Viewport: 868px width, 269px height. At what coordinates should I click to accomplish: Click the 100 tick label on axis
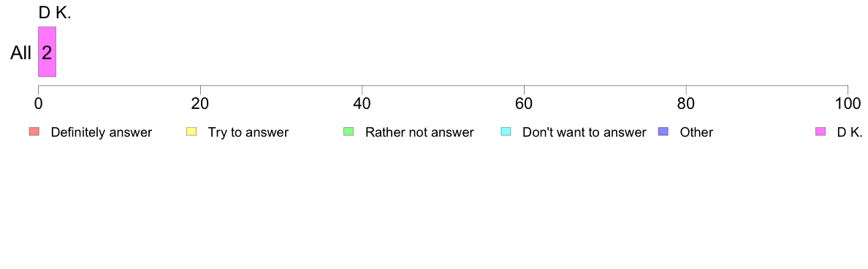pos(848,103)
